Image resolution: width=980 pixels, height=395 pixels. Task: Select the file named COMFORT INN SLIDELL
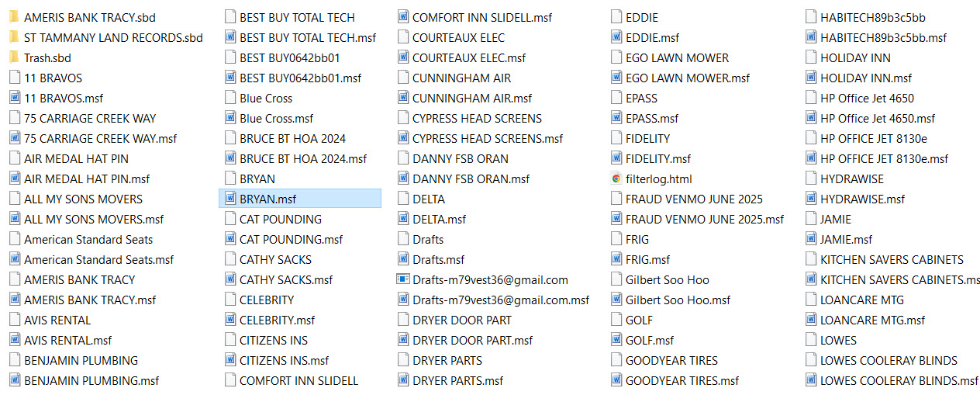(299, 380)
